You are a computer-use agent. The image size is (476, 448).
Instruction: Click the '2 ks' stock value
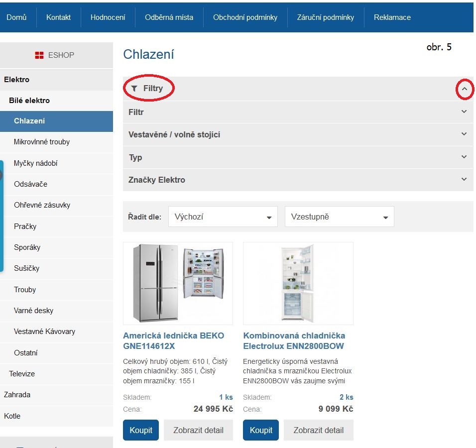click(x=347, y=397)
